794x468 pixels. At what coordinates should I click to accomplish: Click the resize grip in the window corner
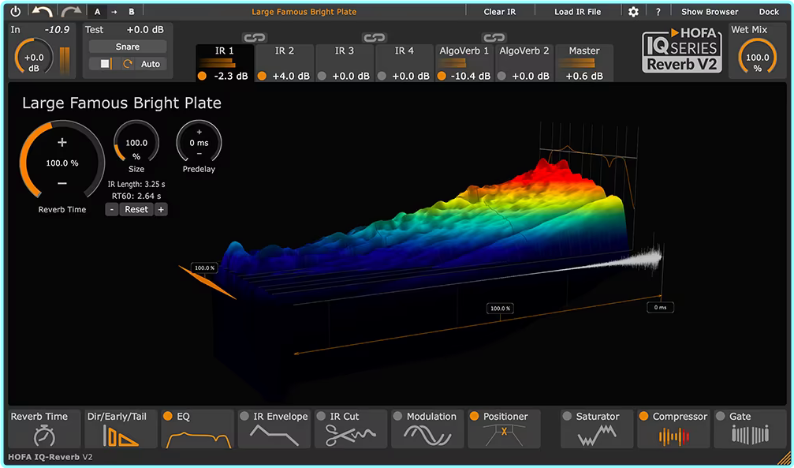coord(783,457)
